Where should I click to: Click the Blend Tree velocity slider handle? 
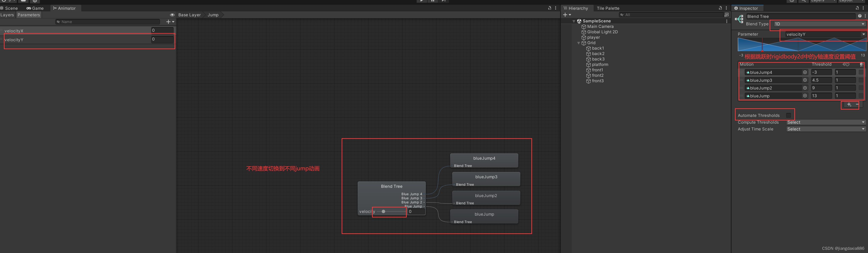click(x=384, y=212)
